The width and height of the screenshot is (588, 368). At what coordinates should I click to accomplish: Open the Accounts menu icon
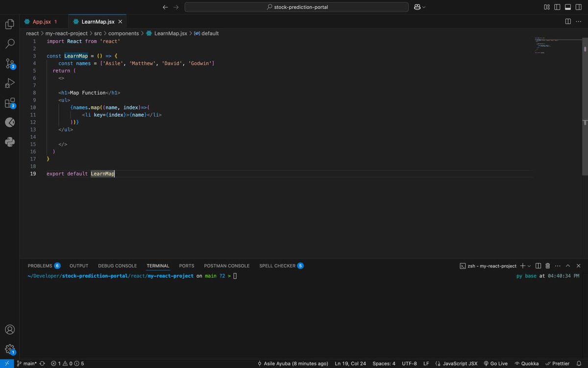(x=10, y=330)
